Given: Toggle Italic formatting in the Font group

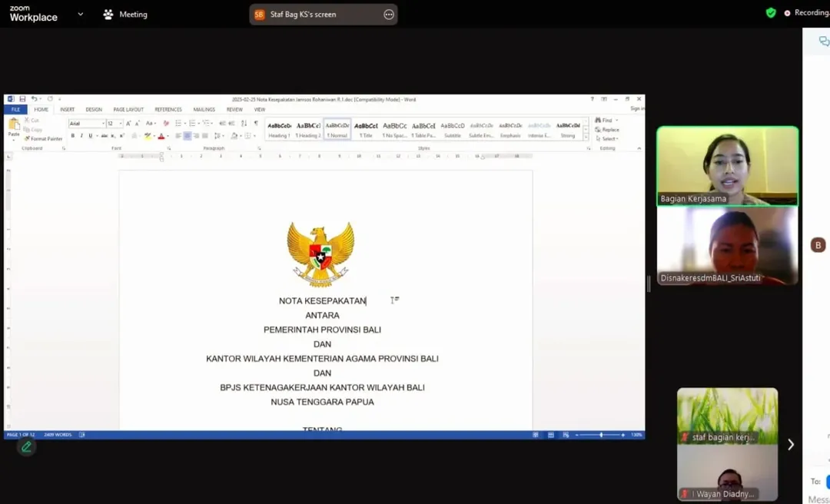Looking at the screenshot, I should click(81, 136).
